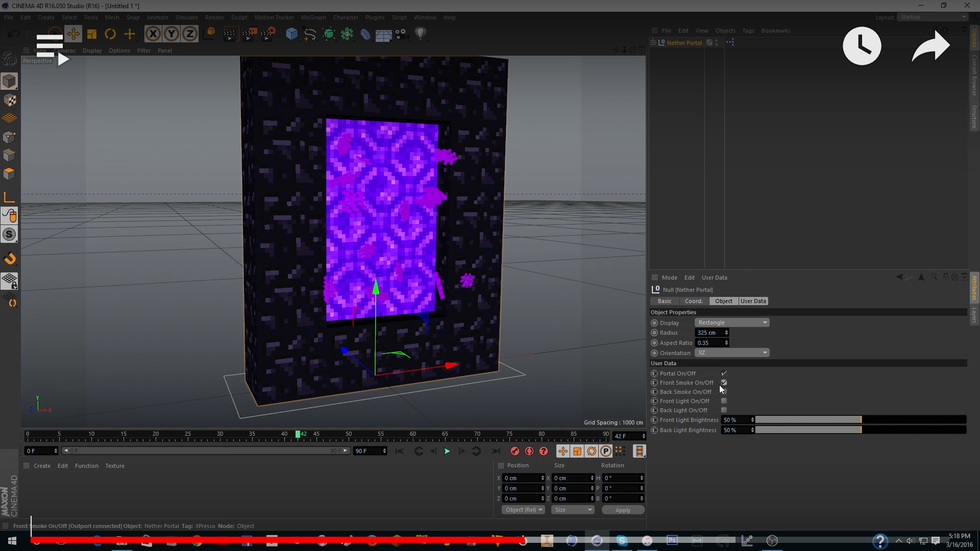Open the Render menu
Screen dimensions: 980x551
point(214,17)
